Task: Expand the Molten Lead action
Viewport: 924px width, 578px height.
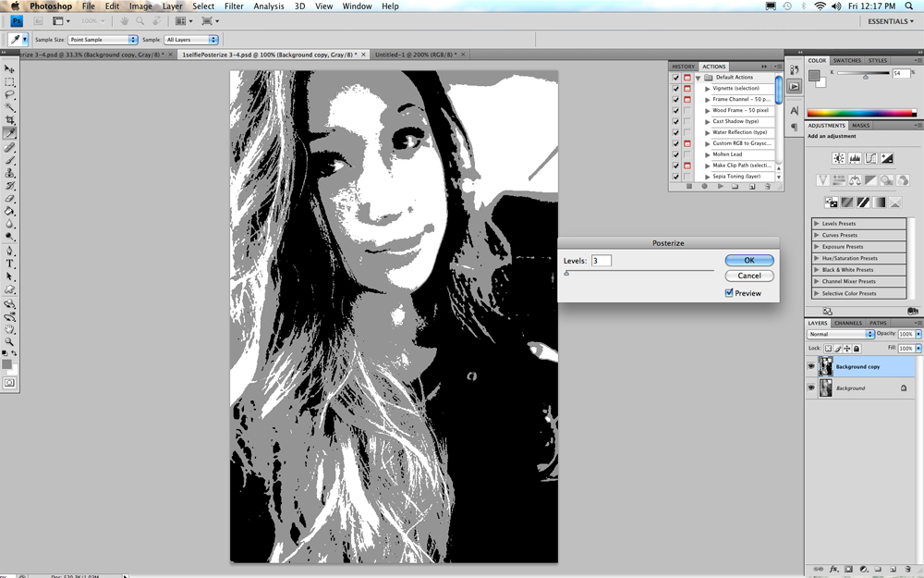Action: pyautogui.click(x=707, y=154)
